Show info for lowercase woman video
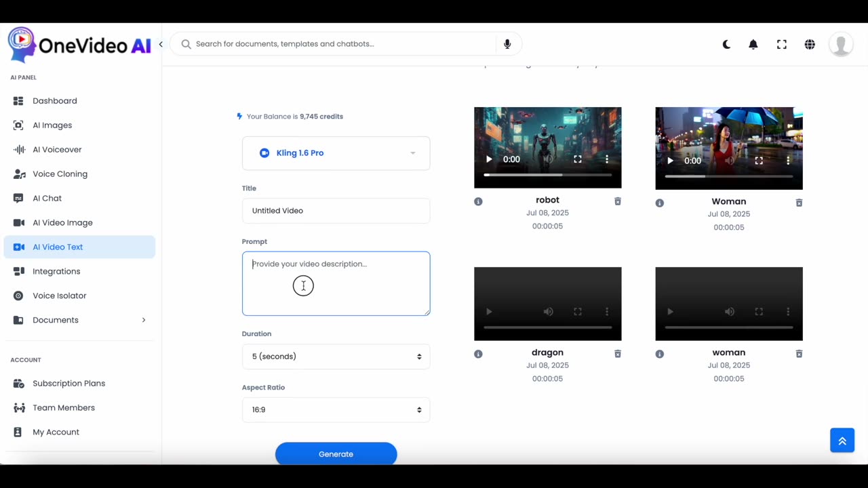Screen dimensions: 868x488 (x=660, y=354)
